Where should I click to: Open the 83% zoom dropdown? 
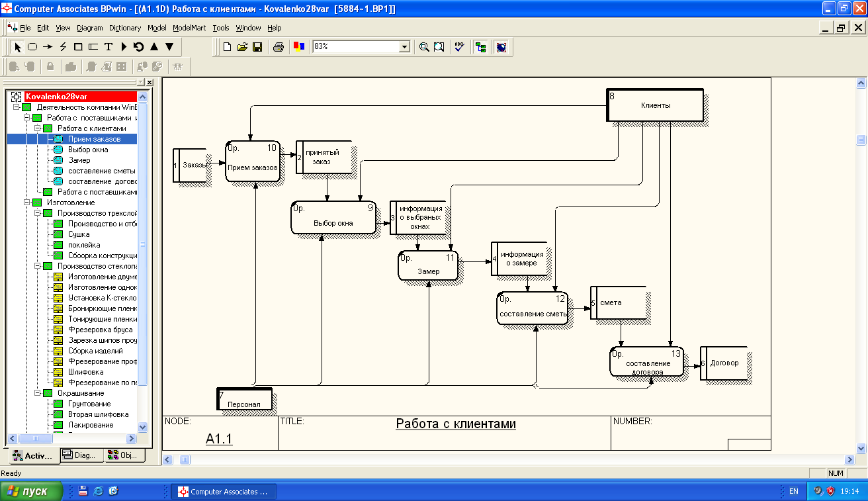click(x=404, y=47)
